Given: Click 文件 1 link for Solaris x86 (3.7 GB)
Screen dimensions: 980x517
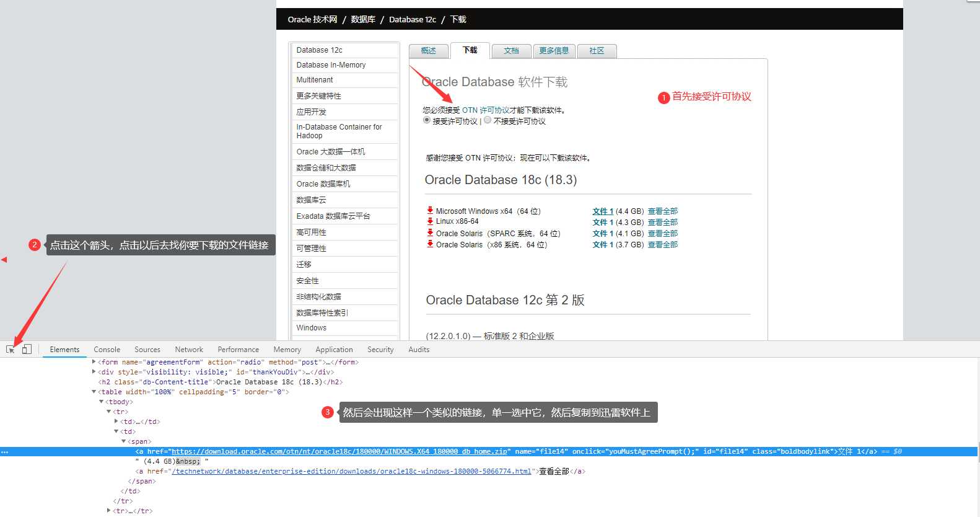Looking at the screenshot, I should (603, 245).
